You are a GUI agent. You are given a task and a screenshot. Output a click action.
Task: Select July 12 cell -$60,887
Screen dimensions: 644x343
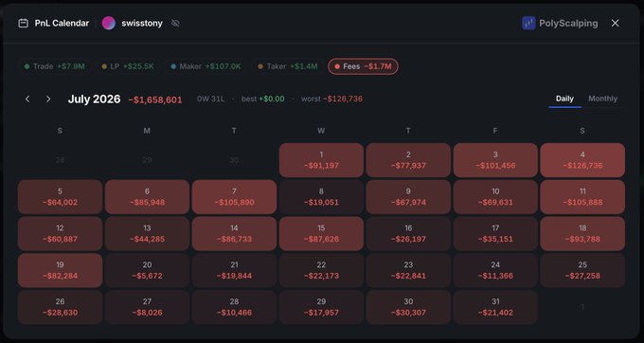[x=60, y=234]
